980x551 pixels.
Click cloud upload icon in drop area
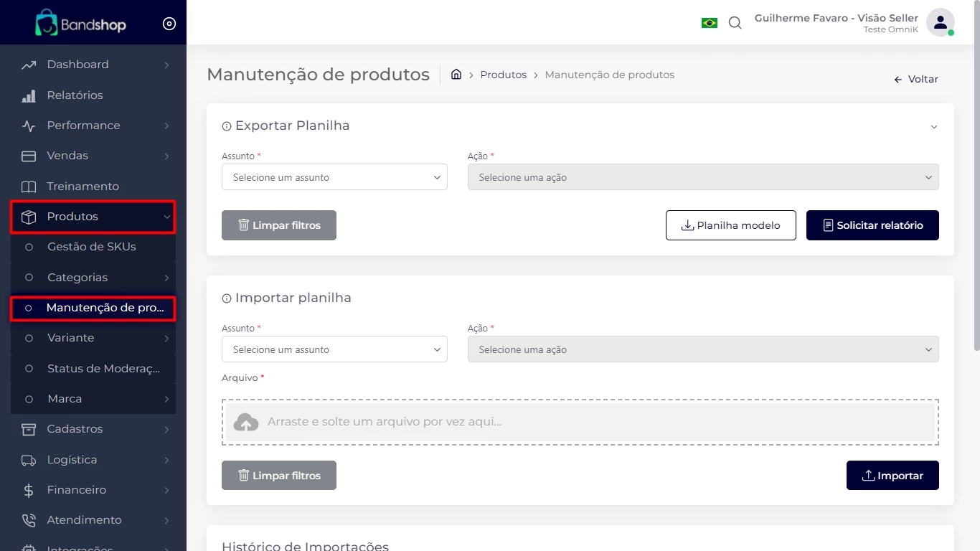click(x=246, y=422)
